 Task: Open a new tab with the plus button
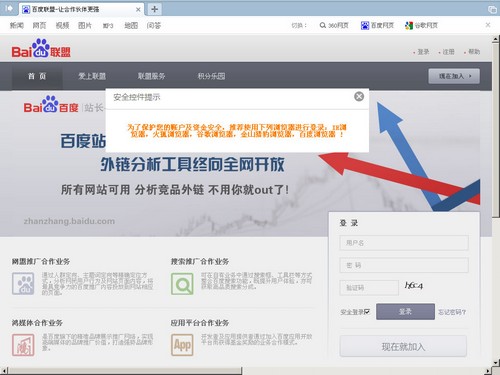[154, 9]
